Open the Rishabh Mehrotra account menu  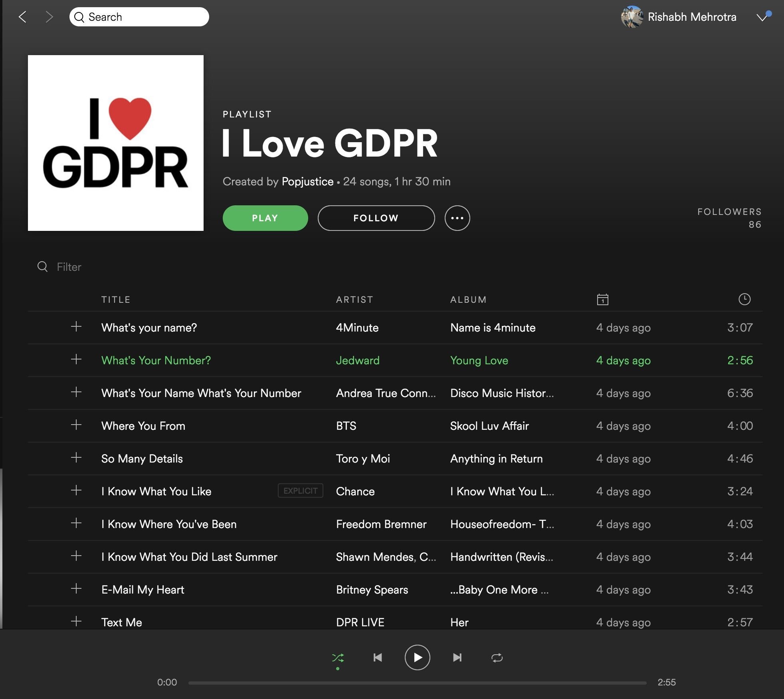(692, 17)
